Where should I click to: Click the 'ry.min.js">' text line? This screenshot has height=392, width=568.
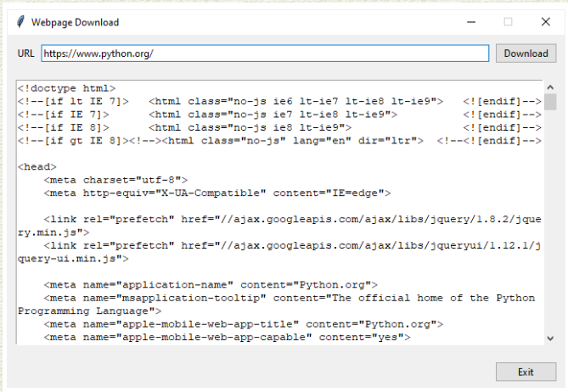53,232
